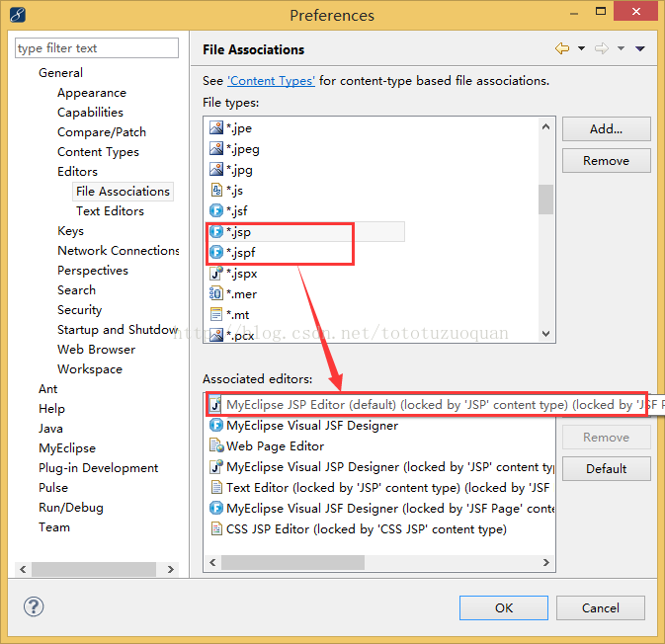Open Web Browser preferences
Viewport: 665px width, 644px height.
96,350
